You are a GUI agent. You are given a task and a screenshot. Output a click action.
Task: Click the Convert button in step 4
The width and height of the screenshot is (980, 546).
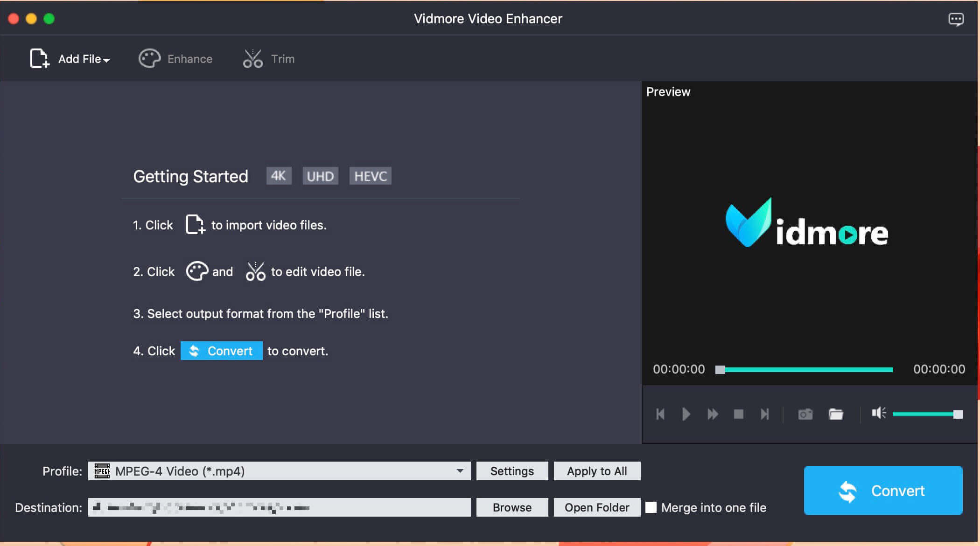[x=221, y=351]
